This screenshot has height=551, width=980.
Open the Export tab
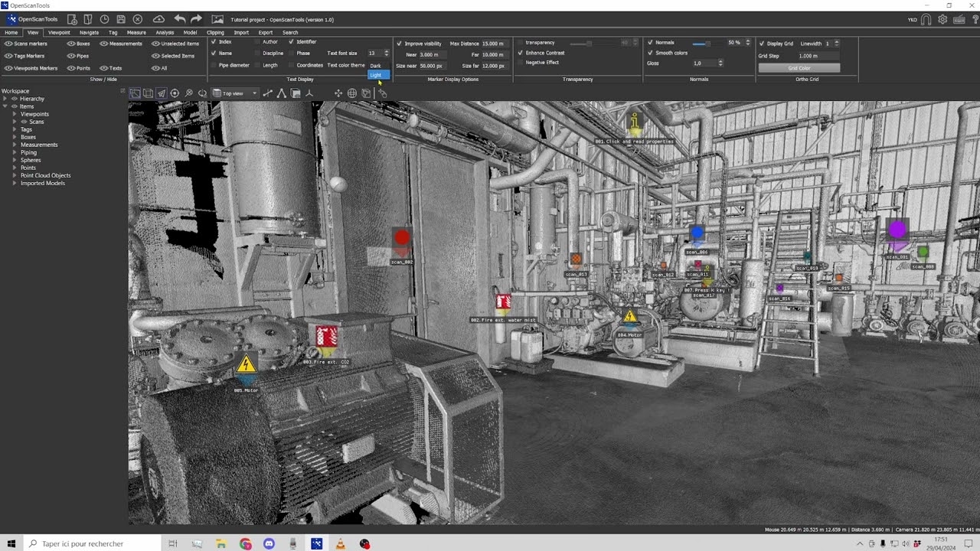pos(266,33)
